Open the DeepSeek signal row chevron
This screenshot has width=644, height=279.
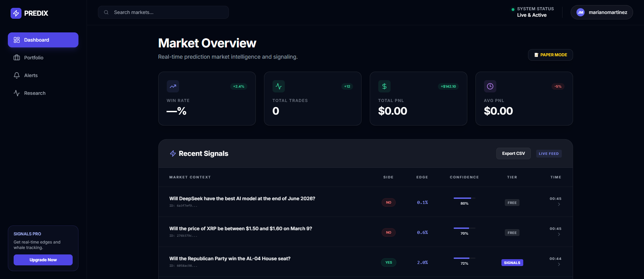(559, 204)
